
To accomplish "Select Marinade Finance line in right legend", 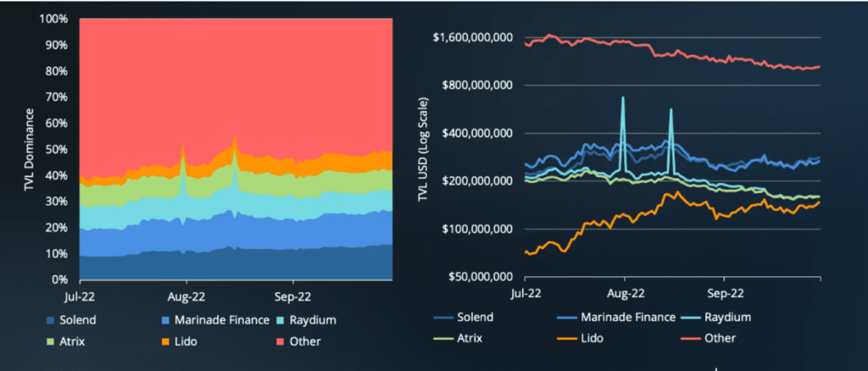I will click(617, 318).
